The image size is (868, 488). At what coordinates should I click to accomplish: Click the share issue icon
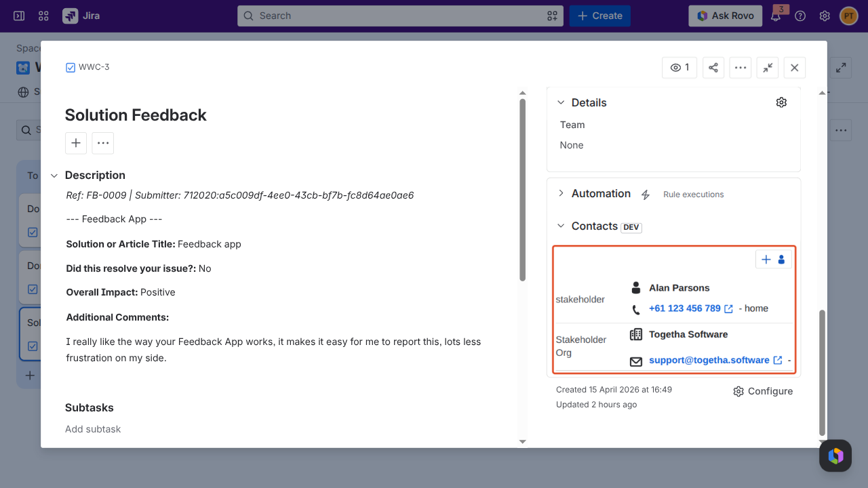[713, 68]
